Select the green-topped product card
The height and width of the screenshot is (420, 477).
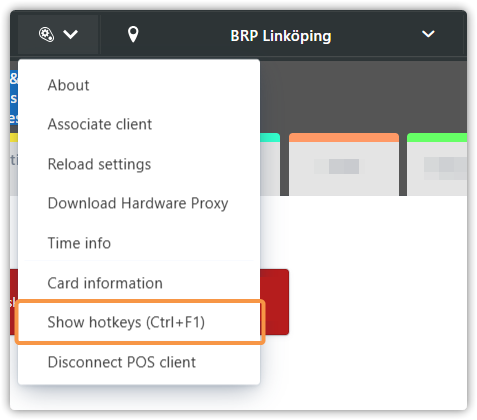coord(437,164)
